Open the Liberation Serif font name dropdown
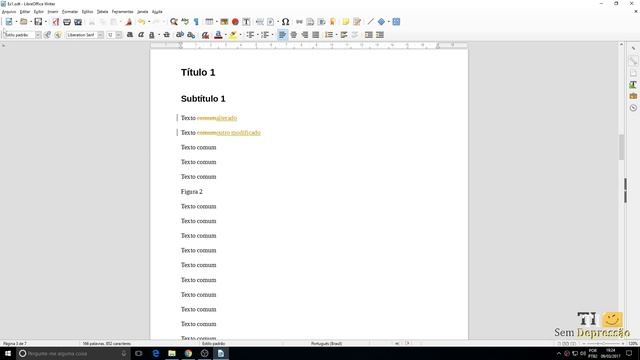Viewport: 640px width, 360px height. coord(100,35)
